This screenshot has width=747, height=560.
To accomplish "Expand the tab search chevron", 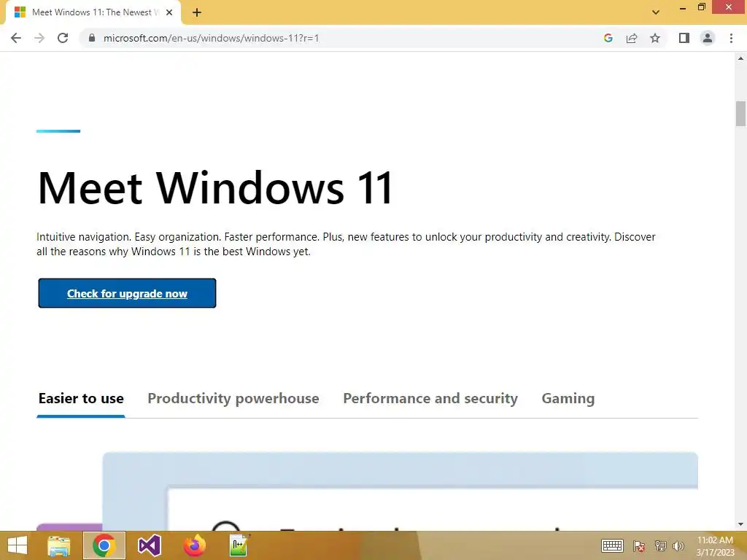I will coord(656,12).
